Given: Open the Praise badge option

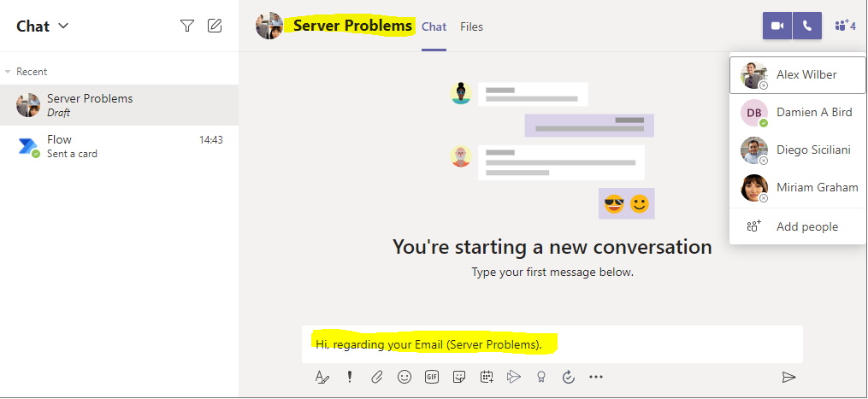Looking at the screenshot, I should 540,377.
